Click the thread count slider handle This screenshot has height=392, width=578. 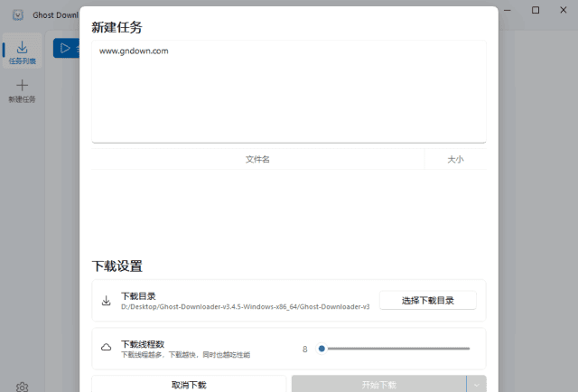coord(322,349)
